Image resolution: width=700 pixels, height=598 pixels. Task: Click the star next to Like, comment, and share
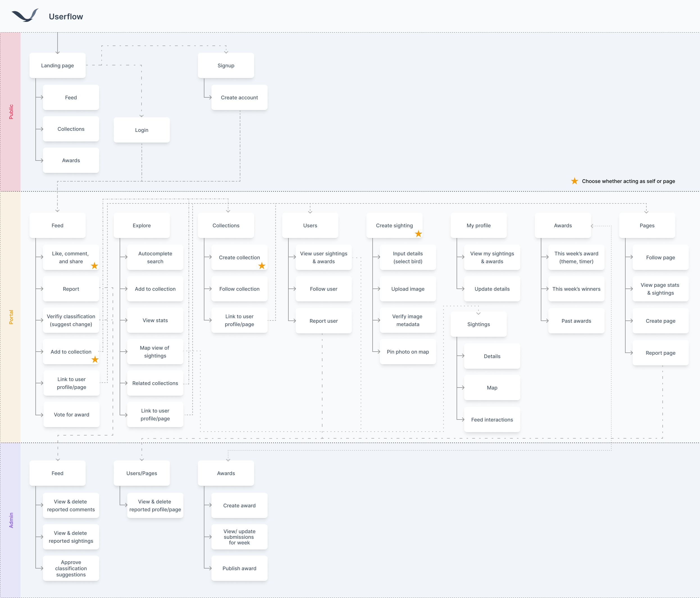click(94, 266)
